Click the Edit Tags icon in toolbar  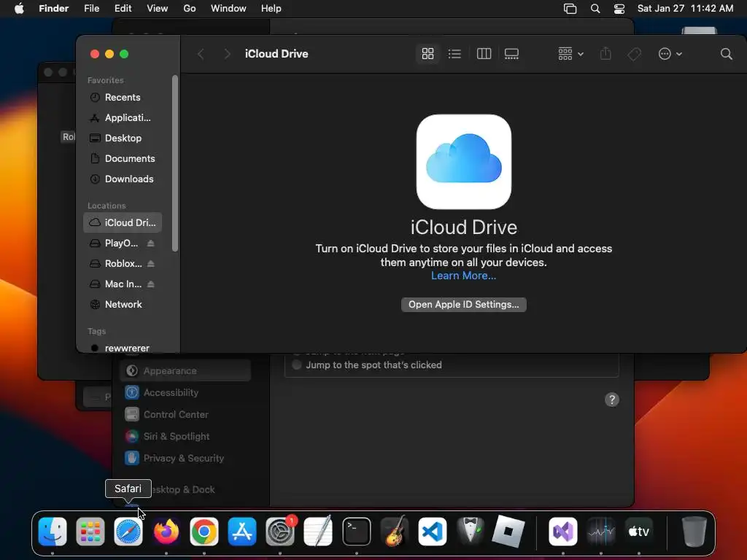tap(634, 54)
